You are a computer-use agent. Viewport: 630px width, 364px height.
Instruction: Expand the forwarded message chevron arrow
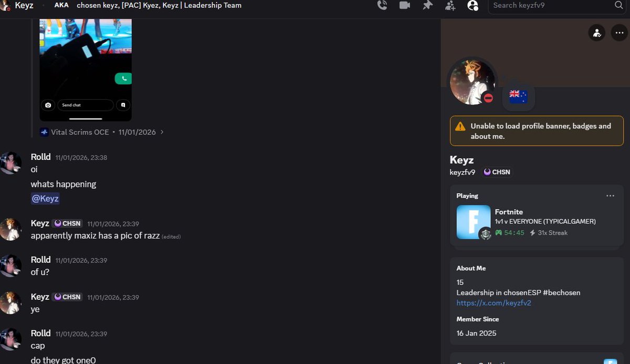[162, 132]
